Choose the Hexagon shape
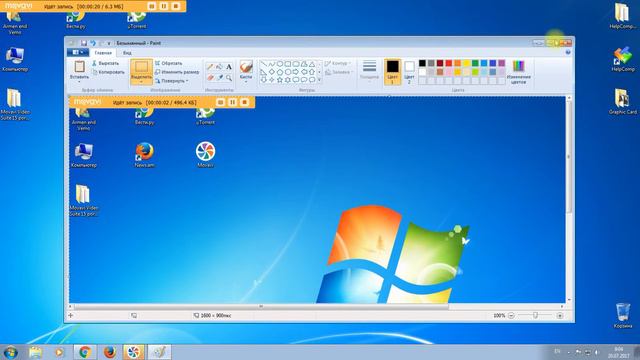This screenshot has width=640, height=360. (288, 72)
